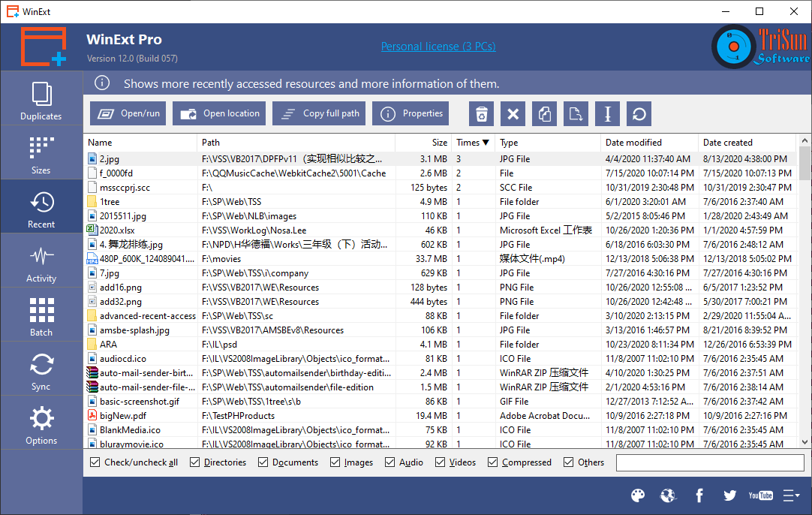The height and width of the screenshot is (515, 812).
Task: Click the Twitter icon in the footer
Action: coord(729,495)
